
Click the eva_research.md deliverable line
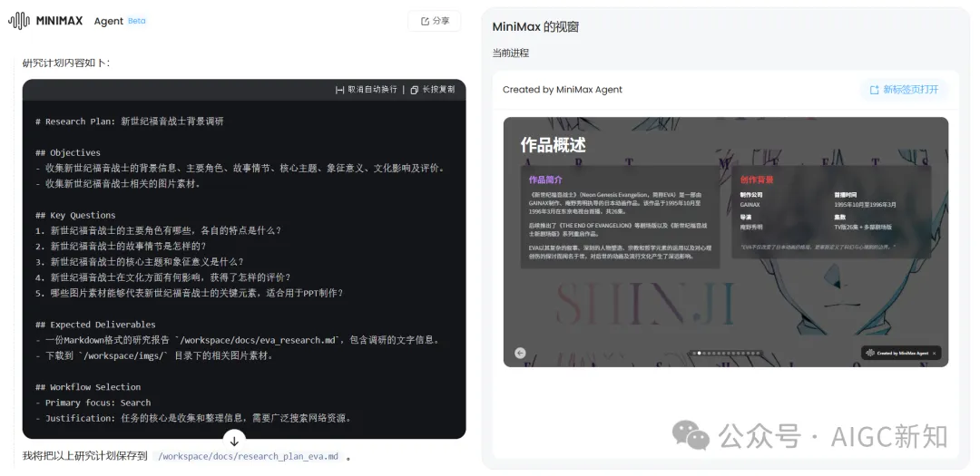click(238, 340)
